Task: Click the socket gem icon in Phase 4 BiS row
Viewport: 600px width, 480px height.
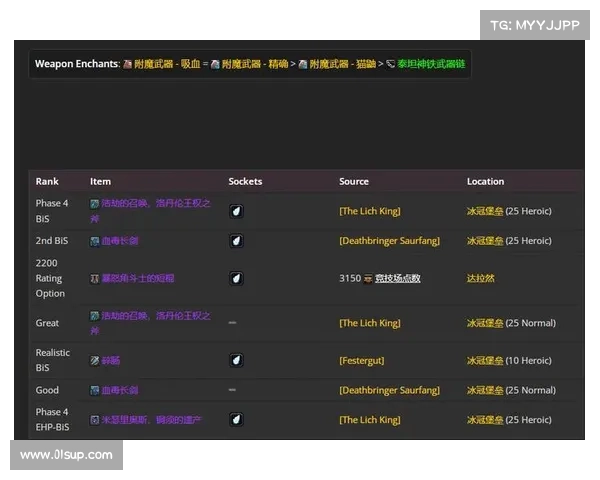Action: [x=236, y=211]
